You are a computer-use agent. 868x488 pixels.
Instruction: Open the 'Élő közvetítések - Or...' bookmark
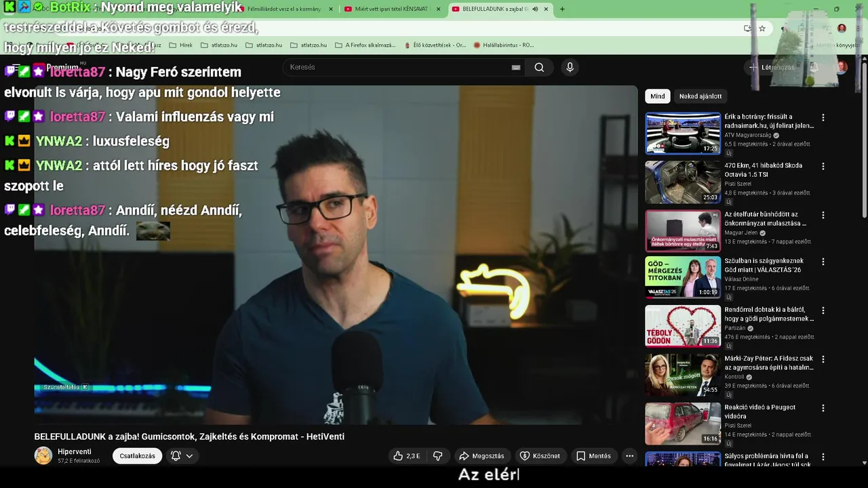pos(434,45)
